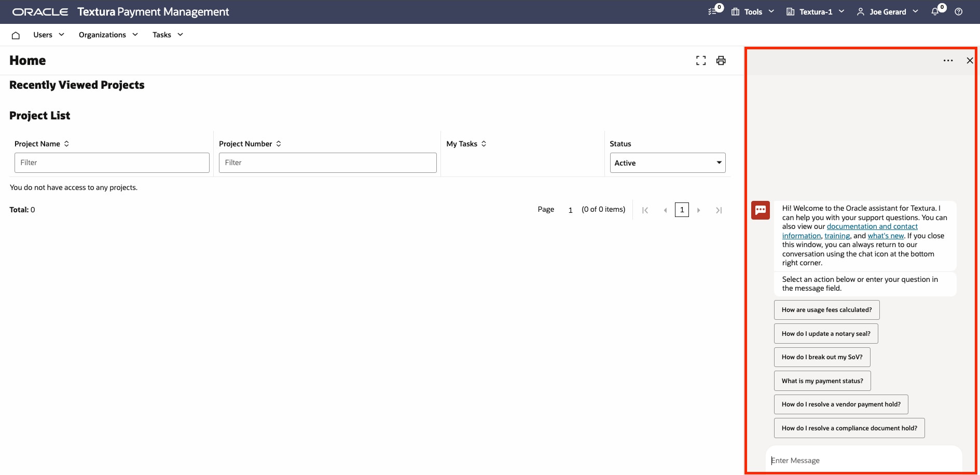This screenshot has height=475, width=980.
Task: Open the help question mark icon
Action: [x=959, y=11]
